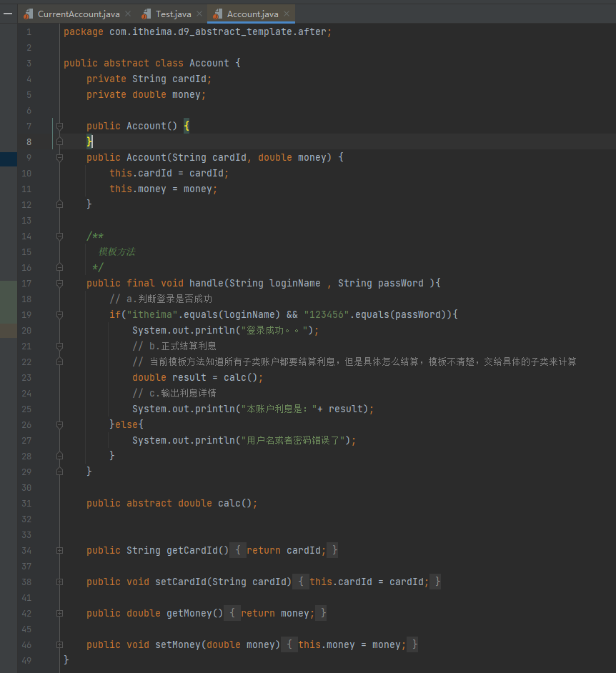
Task: Switch to the Test.java tab
Action: click(173, 14)
